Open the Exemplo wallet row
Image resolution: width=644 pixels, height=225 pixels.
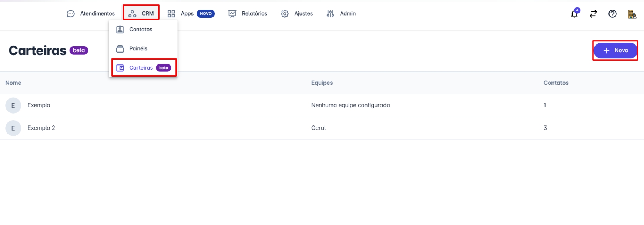click(x=39, y=105)
